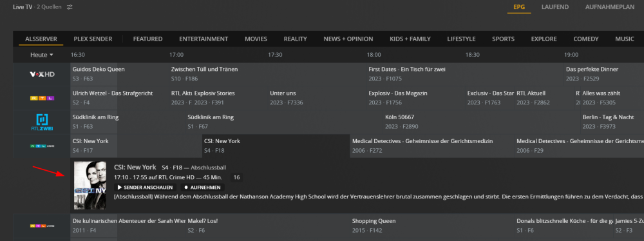Click the age rating 16 badge

[x=236, y=177]
